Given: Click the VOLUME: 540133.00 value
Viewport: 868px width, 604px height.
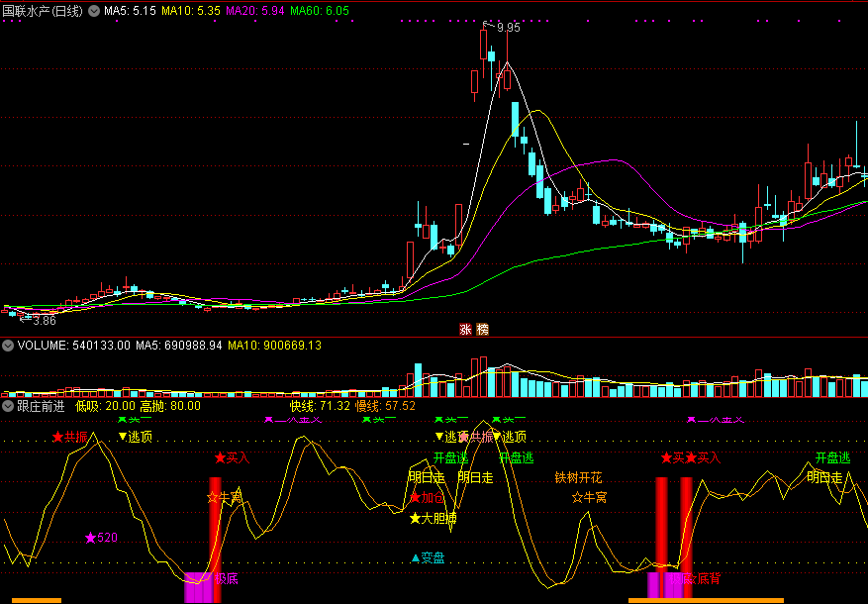Looking at the screenshot, I should point(73,346).
